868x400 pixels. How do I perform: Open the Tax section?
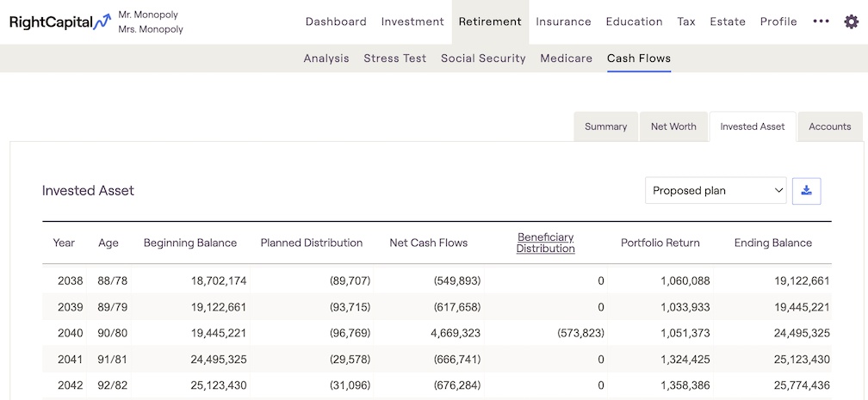point(686,22)
